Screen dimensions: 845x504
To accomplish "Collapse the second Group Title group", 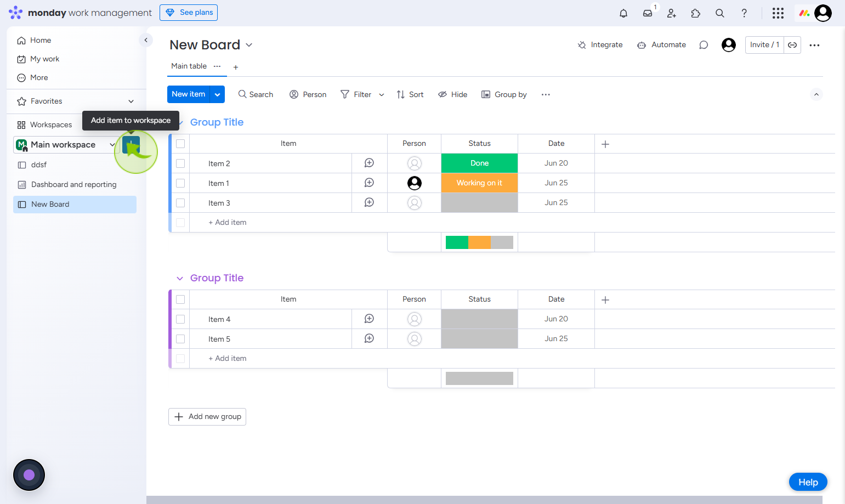I will 180,279.
